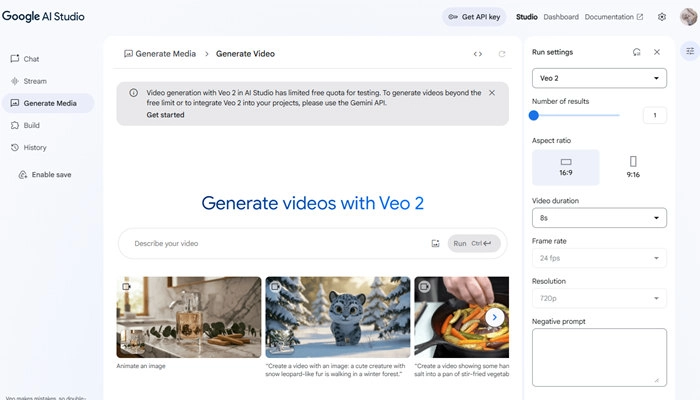Reset run settings with the reset icon
The width and height of the screenshot is (700, 400).
(637, 52)
